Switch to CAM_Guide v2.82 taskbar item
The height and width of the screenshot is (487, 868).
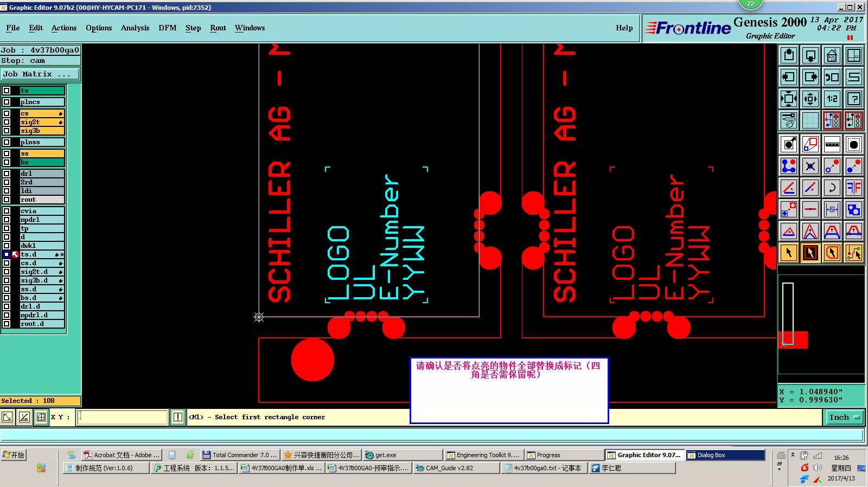(x=456, y=468)
